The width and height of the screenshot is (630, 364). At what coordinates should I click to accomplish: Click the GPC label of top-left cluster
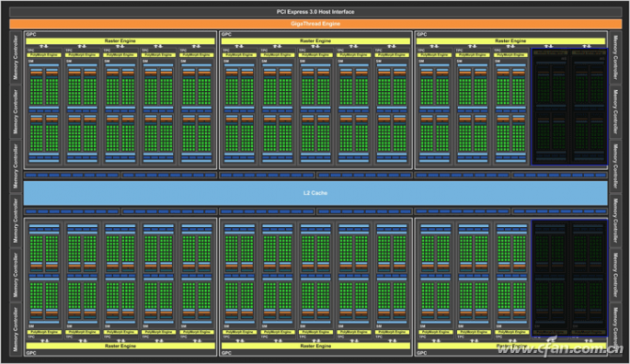[31, 35]
